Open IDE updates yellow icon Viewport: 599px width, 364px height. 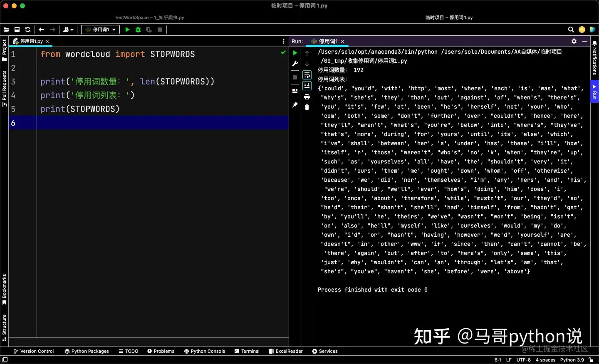coord(582,30)
